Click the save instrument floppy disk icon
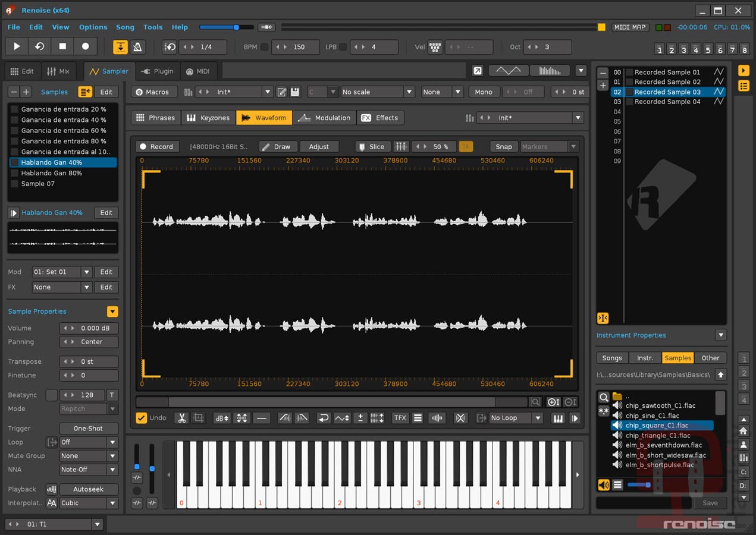The height and width of the screenshot is (535, 756). (295, 92)
